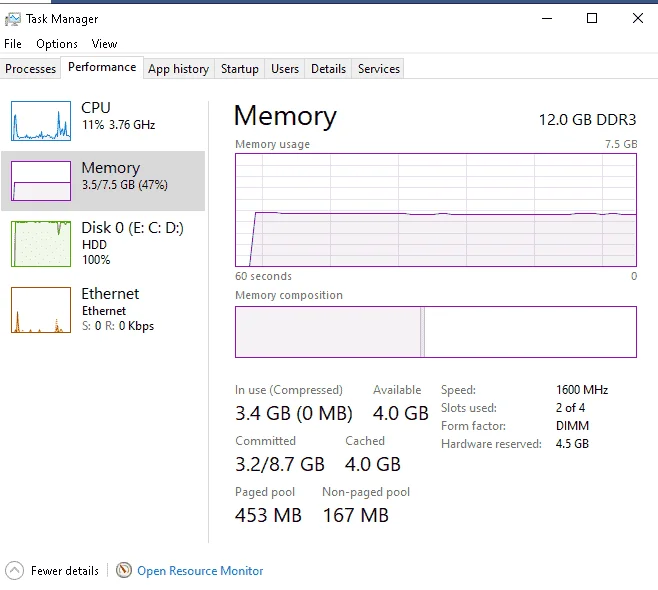Click the Cached value 4.0 GB
Screen dimensions: 658x590
pos(373,464)
